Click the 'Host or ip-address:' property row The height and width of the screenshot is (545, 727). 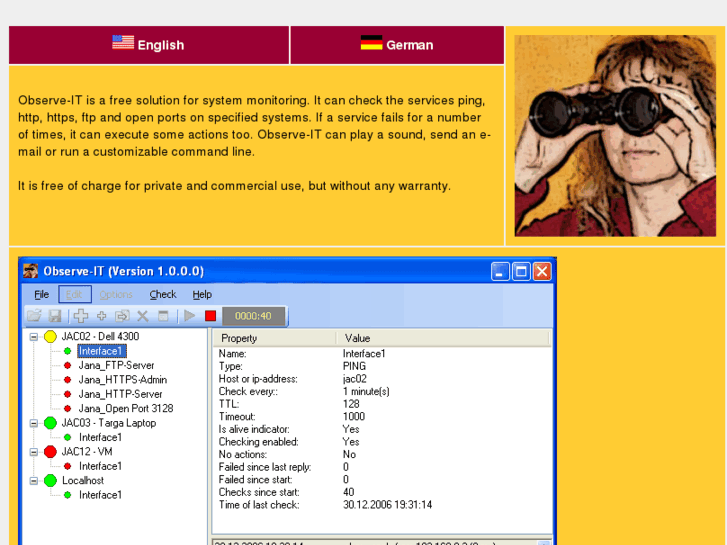[382, 379]
